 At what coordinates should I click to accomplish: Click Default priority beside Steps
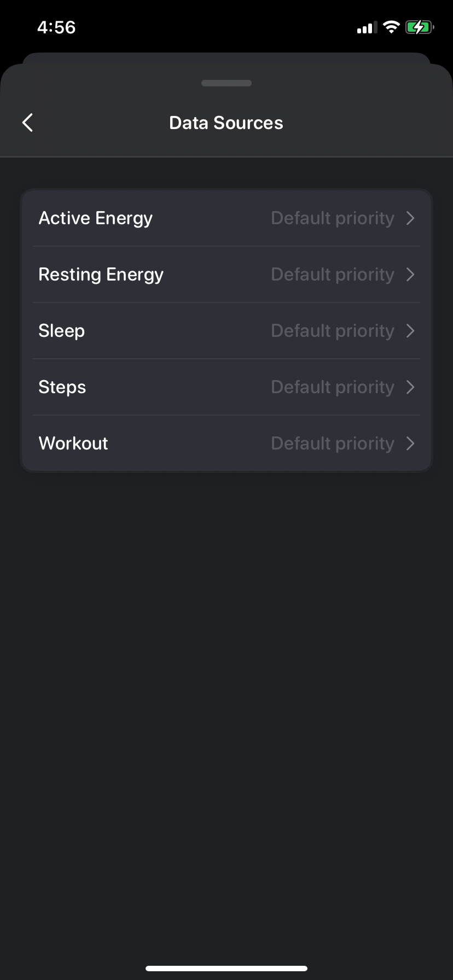[333, 387]
